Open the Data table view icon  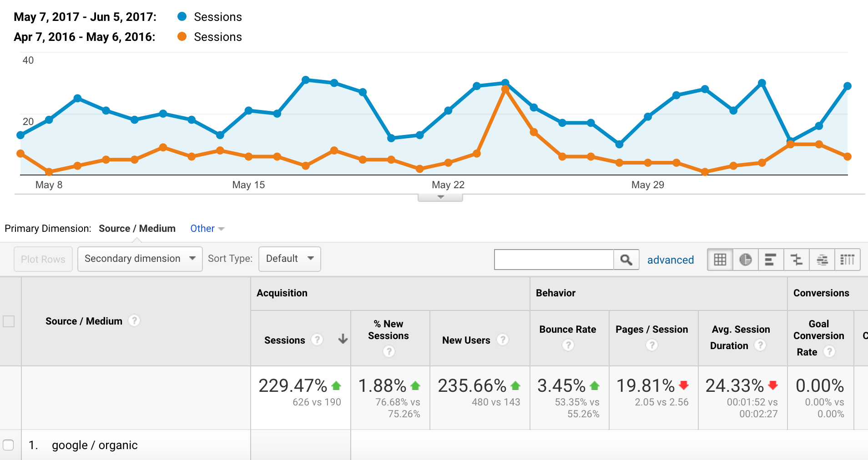click(x=720, y=259)
